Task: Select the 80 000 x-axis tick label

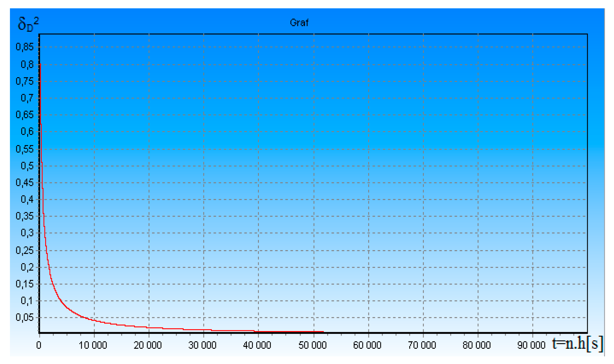Action: click(x=477, y=345)
